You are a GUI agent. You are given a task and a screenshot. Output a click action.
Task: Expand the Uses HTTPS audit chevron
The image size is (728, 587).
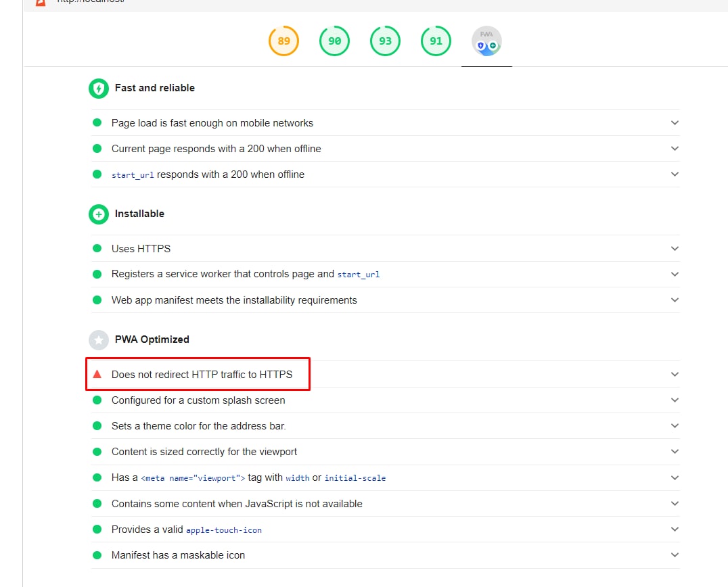(x=675, y=249)
